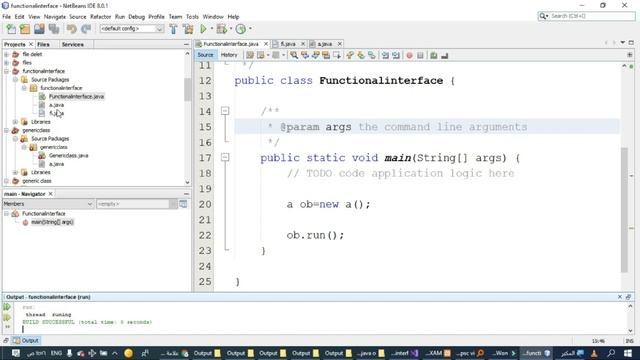Collapse the main method code fold
Image resolution: width=640 pixels, height=360 pixels.
click(x=225, y=157)
